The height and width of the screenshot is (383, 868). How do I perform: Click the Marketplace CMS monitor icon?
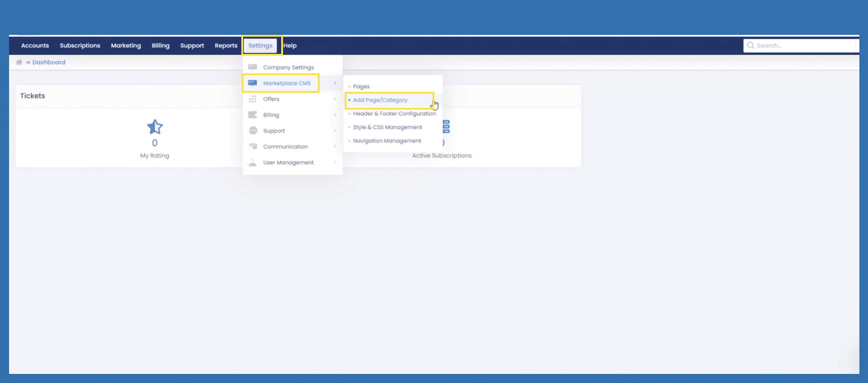point(253,83)
